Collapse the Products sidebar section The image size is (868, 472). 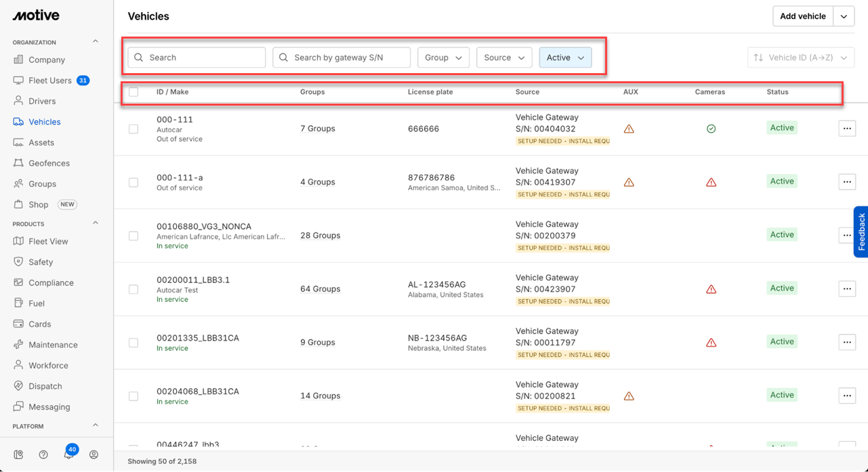96,223
